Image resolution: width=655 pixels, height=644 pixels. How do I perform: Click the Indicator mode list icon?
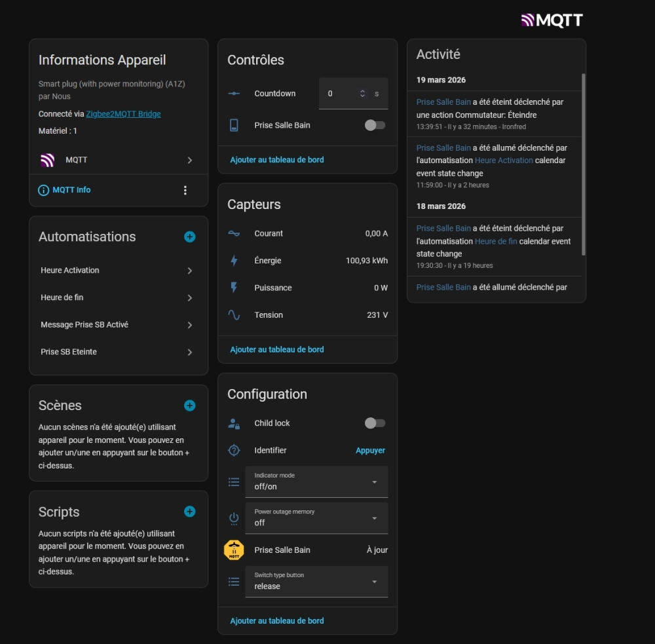[234, 482]
